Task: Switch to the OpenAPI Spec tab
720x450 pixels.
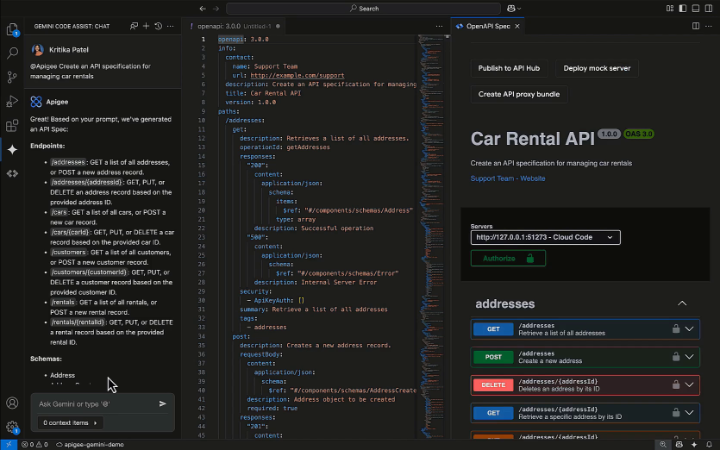Action: pos(487,26)
